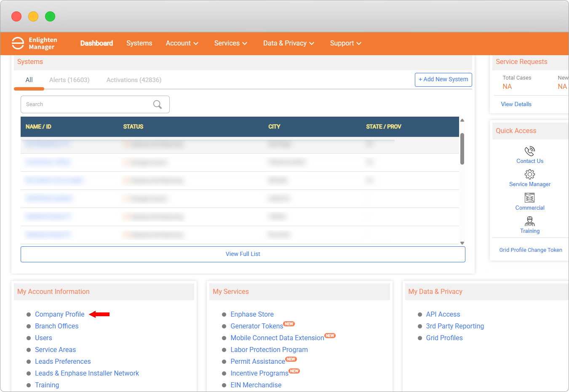
Task: Expand the Account menu
Action: tap(182, 43)
